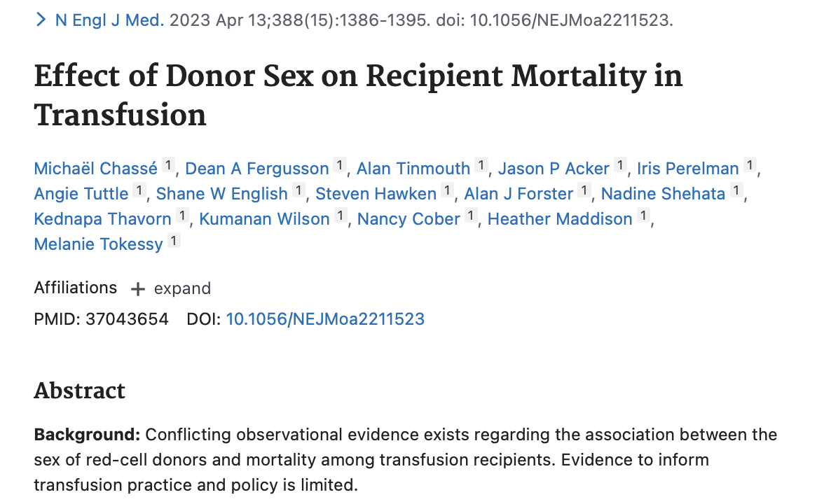Open author Dean A Fergusson
The height and width of the screenshot is (504, 824).
coord(257,169)
